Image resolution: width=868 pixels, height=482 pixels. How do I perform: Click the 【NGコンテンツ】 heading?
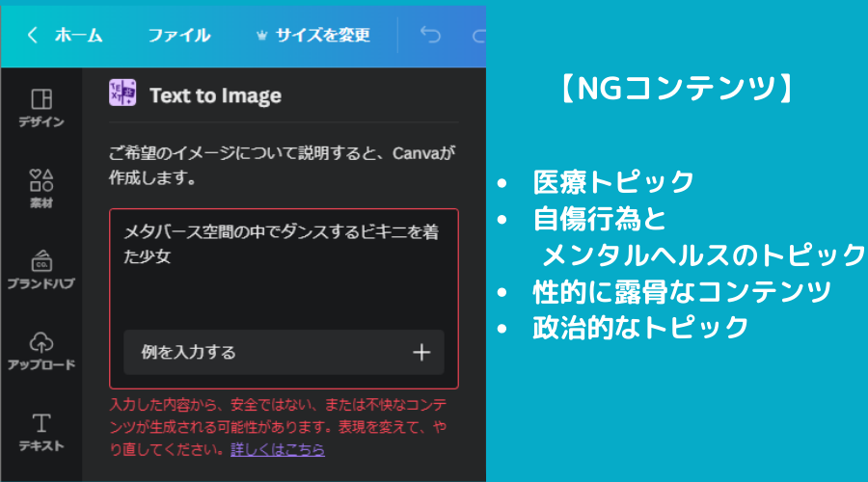point(677,89)
